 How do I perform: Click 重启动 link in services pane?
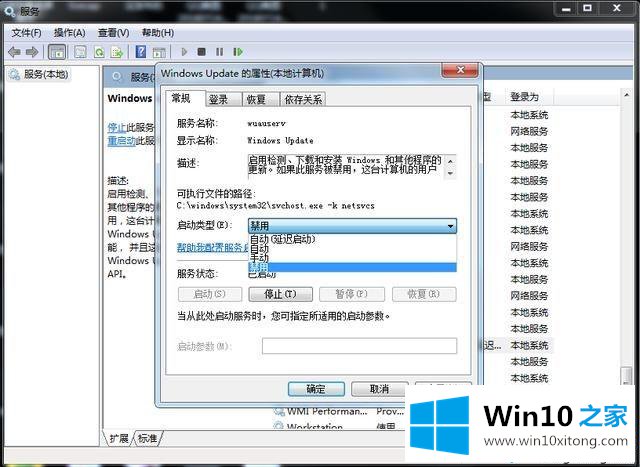click(x=121, y=141)
